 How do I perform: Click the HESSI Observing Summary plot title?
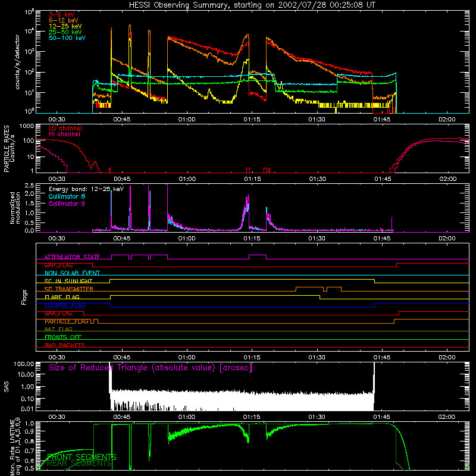252,5
